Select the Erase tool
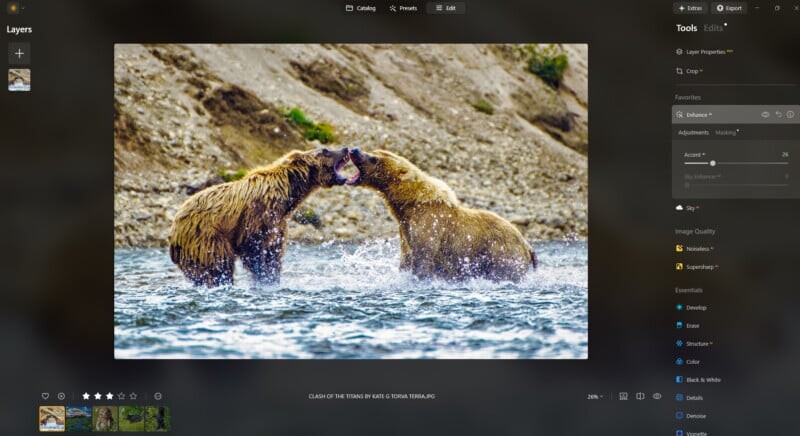Image resolution: width=800 pixels, height=436 pixels. point(692,325)
